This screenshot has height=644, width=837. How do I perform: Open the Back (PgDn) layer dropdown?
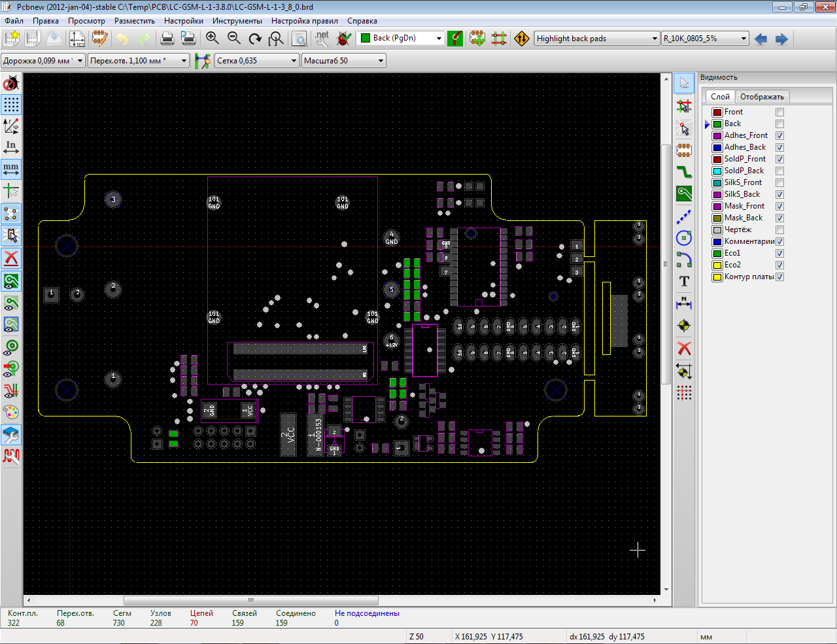coord(439,39)
